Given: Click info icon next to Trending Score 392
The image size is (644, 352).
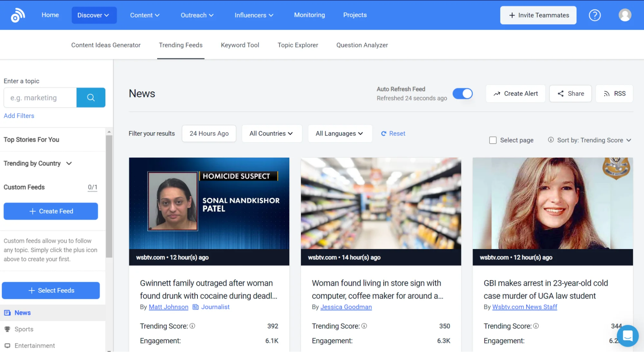Looking at the screenshot, I should 192,326.
